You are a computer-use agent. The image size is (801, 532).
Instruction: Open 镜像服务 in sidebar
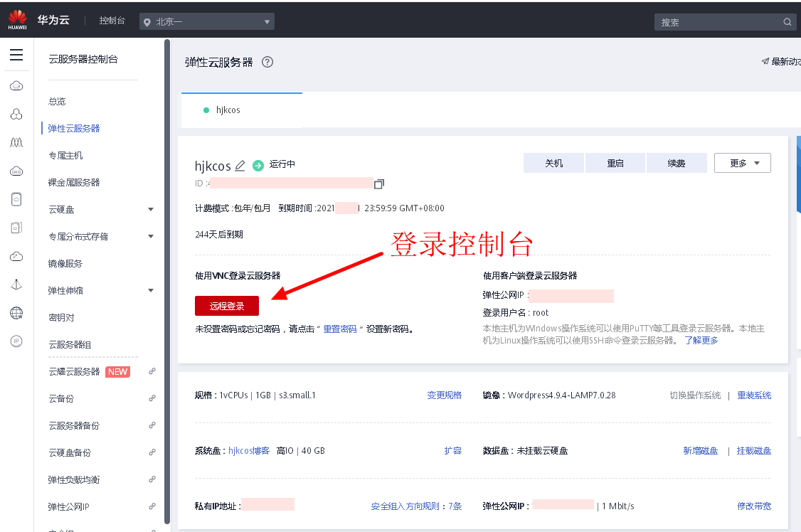tap(65, 263)
